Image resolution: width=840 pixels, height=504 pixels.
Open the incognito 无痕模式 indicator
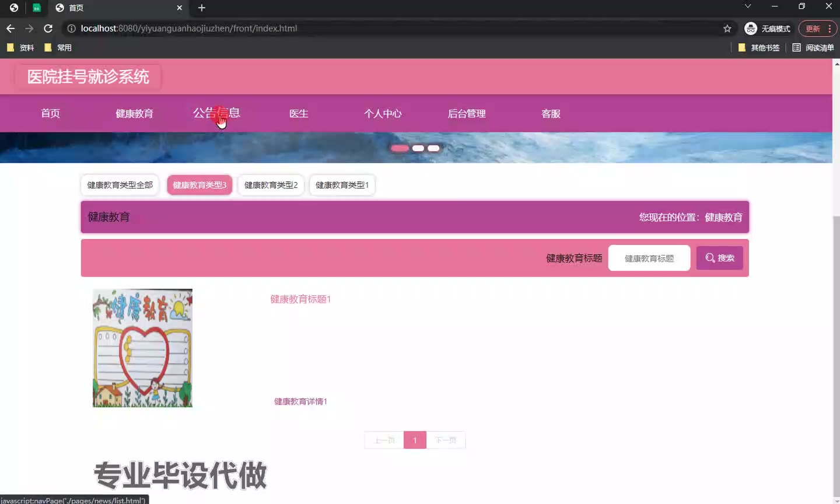pos(767,28)
